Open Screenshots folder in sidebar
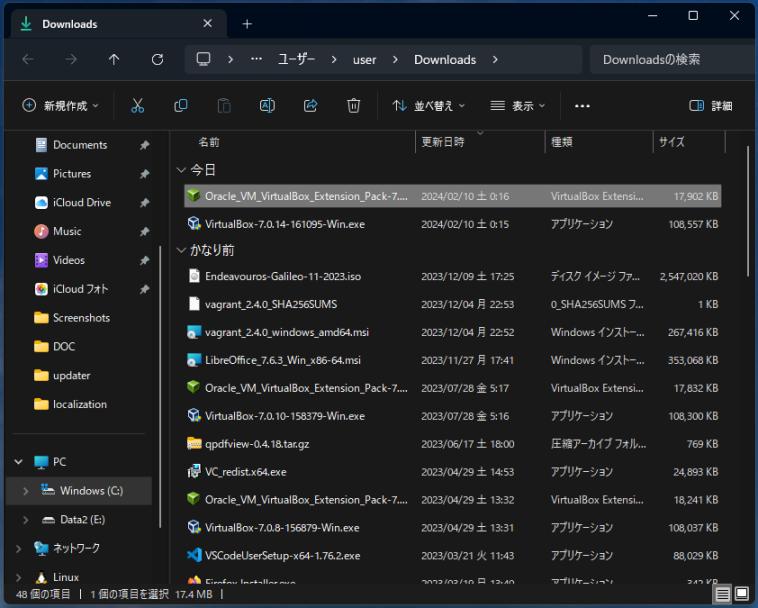 click(81, 318)
